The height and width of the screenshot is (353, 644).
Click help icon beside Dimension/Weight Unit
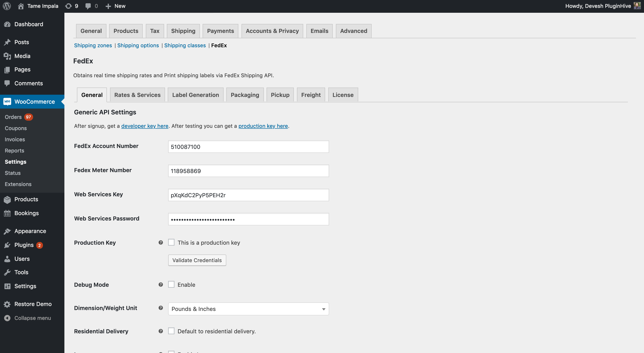[x=161, y=308]
